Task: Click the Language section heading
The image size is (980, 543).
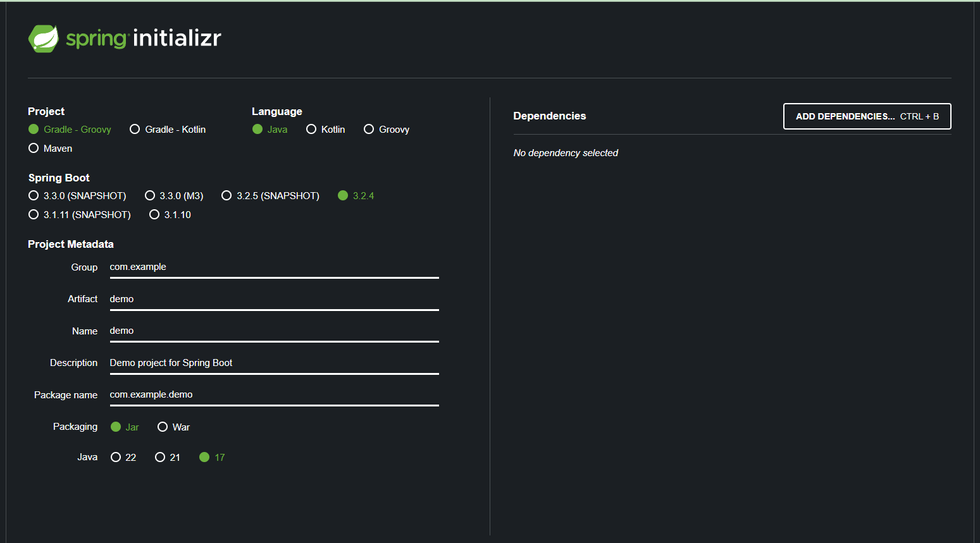Action: (x=277, y=111)
